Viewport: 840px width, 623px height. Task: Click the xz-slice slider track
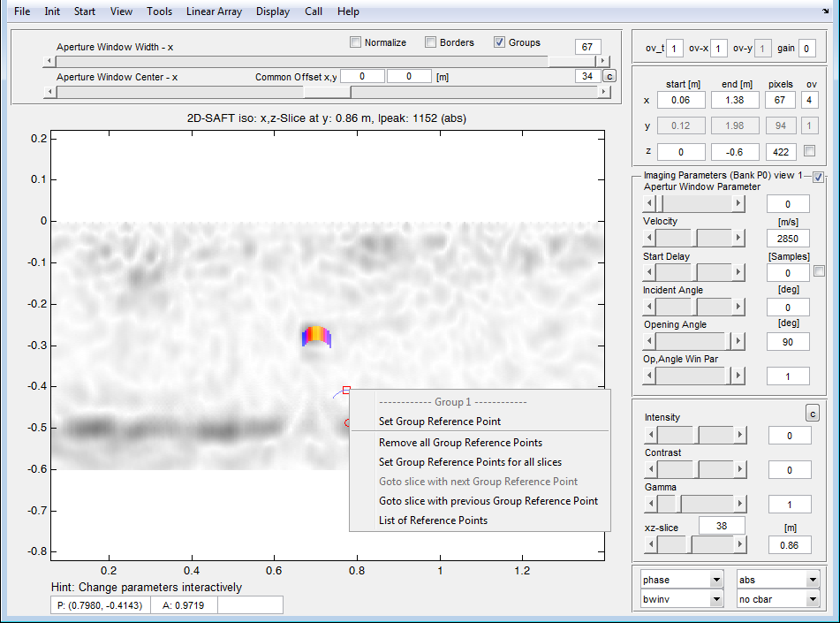(694, 544)
